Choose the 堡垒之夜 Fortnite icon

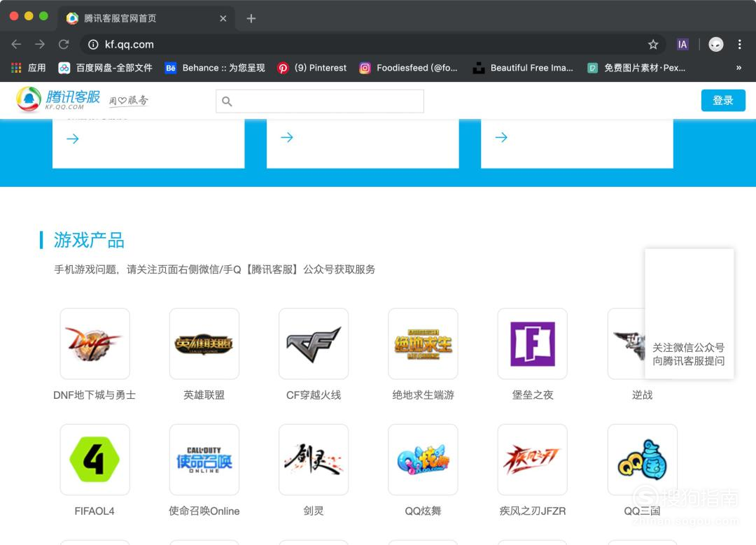point(532,344)
